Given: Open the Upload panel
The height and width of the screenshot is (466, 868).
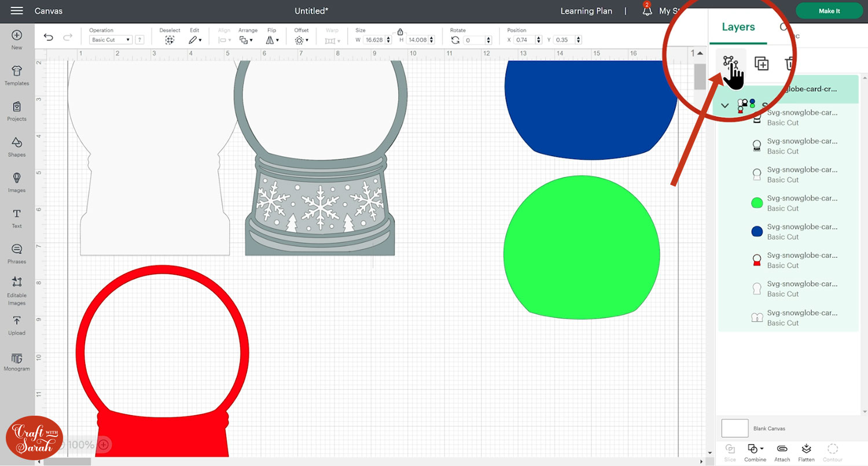Looking at the screenshot, I should point(17,324).
